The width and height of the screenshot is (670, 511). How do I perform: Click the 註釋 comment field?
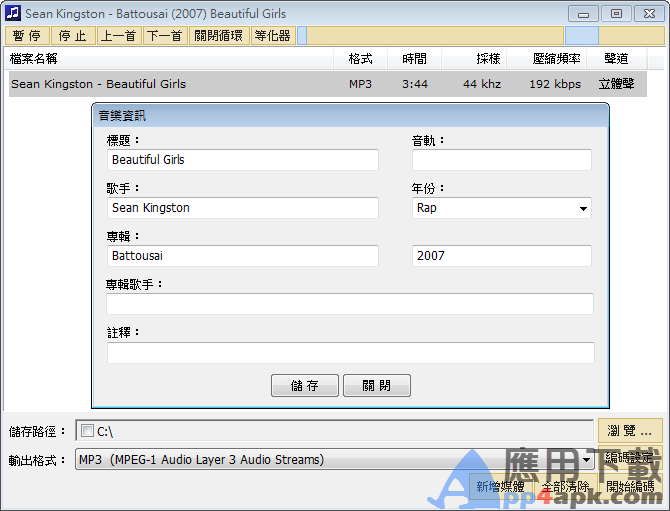(x=350, y=352)
